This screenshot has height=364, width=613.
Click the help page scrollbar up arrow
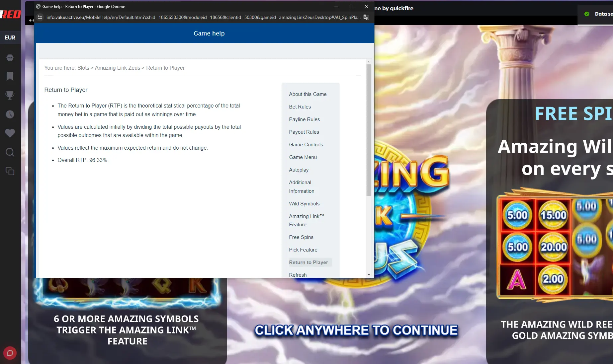[369, 62]
